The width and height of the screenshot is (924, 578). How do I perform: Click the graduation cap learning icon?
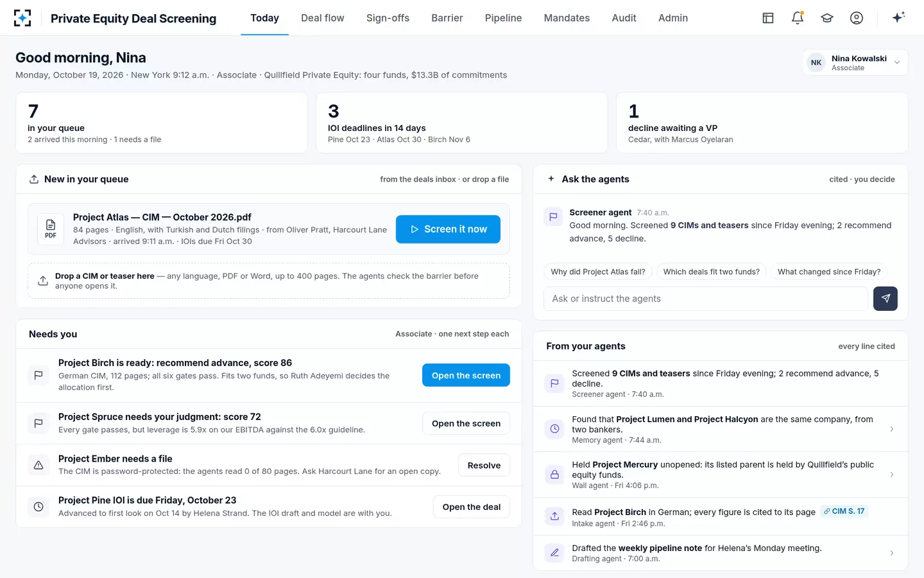click(x=827, y=18)
